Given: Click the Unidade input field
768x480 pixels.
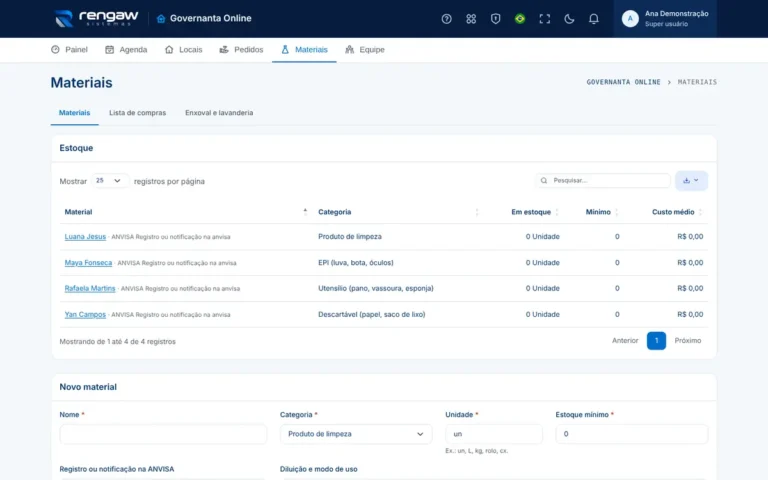Looking at the screenshot, I should 494,434.
